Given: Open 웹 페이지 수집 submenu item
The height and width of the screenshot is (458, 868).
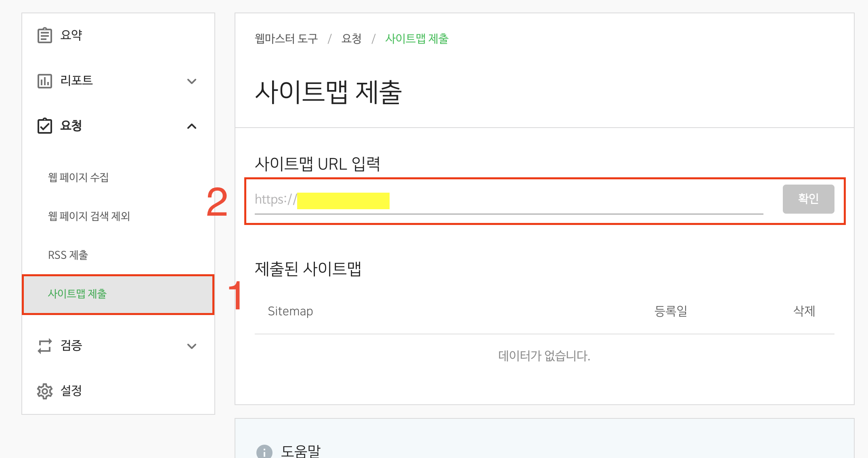Looking at the screenshot, I should (x=78, y=177).
